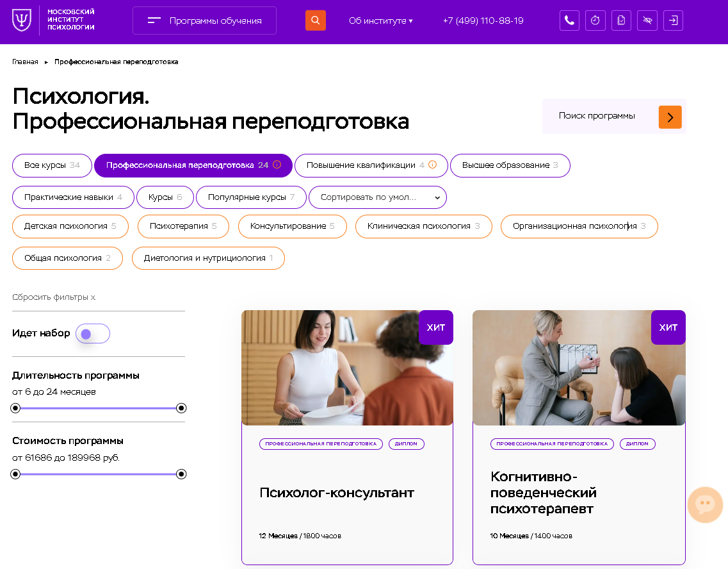The width and height of the screenshot is (728, 569).
Task: Expand the «Об институте» menu
Action: pyautogui.click(x=380, y=20)
